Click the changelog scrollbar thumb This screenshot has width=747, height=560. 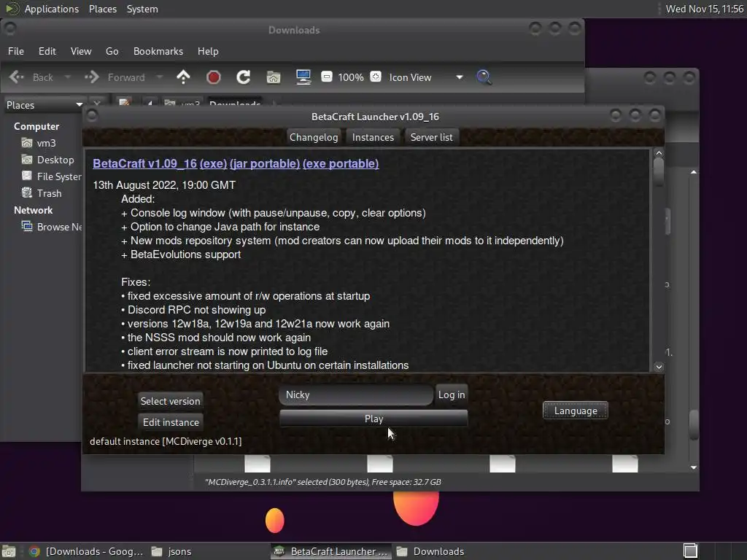click(659, 171)
